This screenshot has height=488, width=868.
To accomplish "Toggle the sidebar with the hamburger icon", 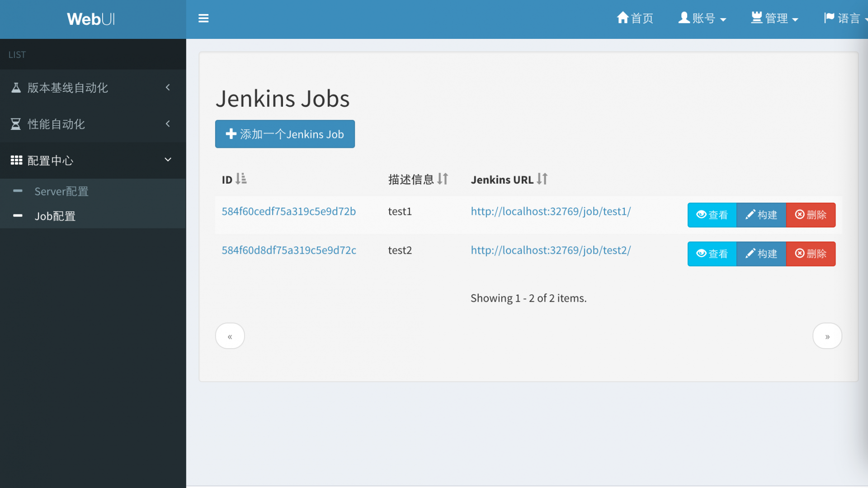I will point(203,19).
